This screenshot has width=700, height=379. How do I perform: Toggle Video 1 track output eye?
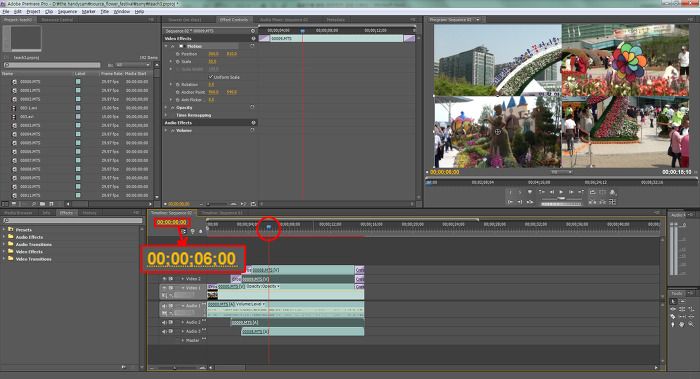tap(164, 288)
